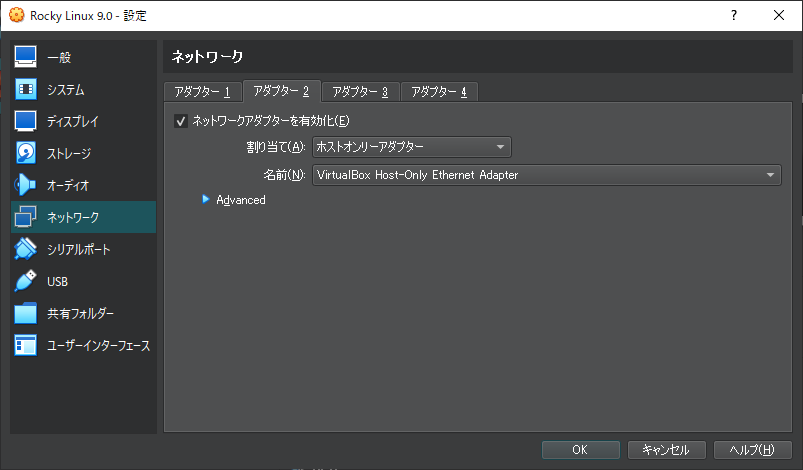This screenshot has width=803, height=470.
Task: Select the User Interface (ユーザーインターフェース) icon
Action: pos(25,345)
